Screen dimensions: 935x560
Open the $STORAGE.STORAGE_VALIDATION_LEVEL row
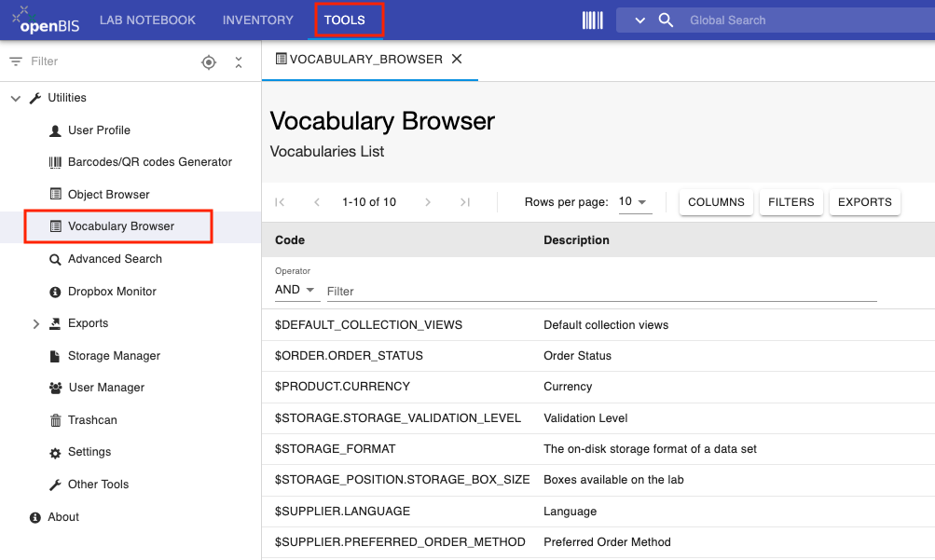[598, 418]
